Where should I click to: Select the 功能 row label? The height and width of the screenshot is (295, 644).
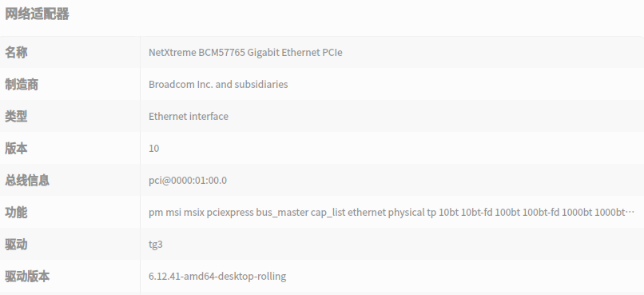[16, 213]
